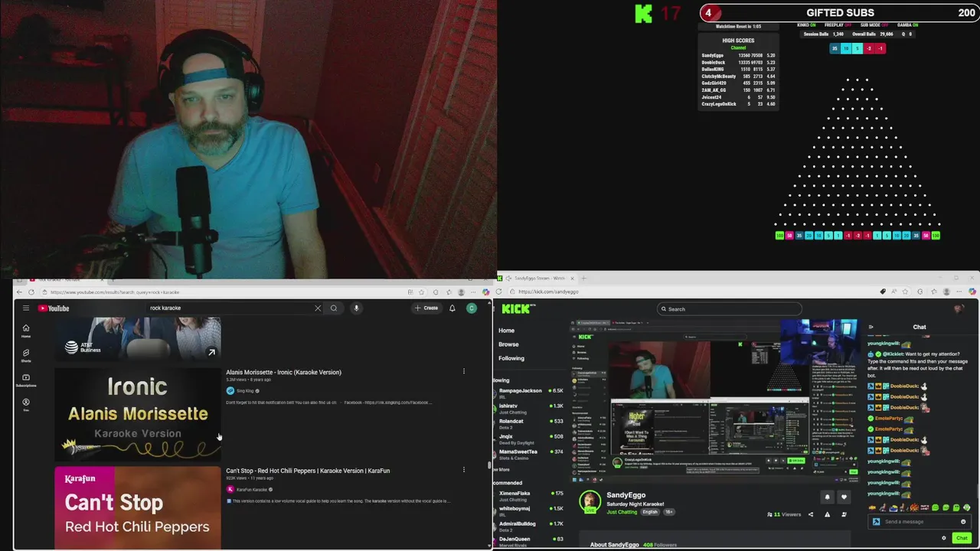Click the YouTube search magnifier button

[334, 308]
